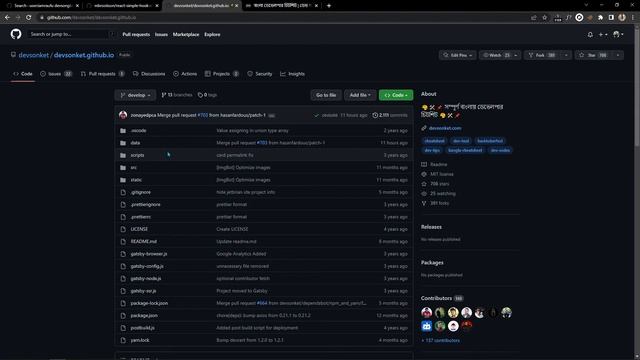This screenshot has height=360, width=640.
Task: Open the first contributor avatar
Action: click(x=427, y=313)
